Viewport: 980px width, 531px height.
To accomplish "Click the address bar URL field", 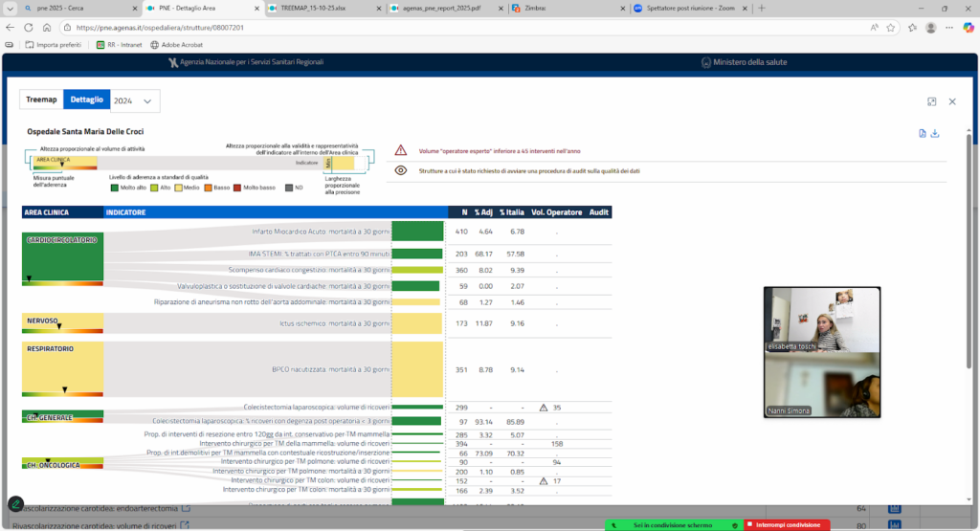I will click(x=383, y=28).
